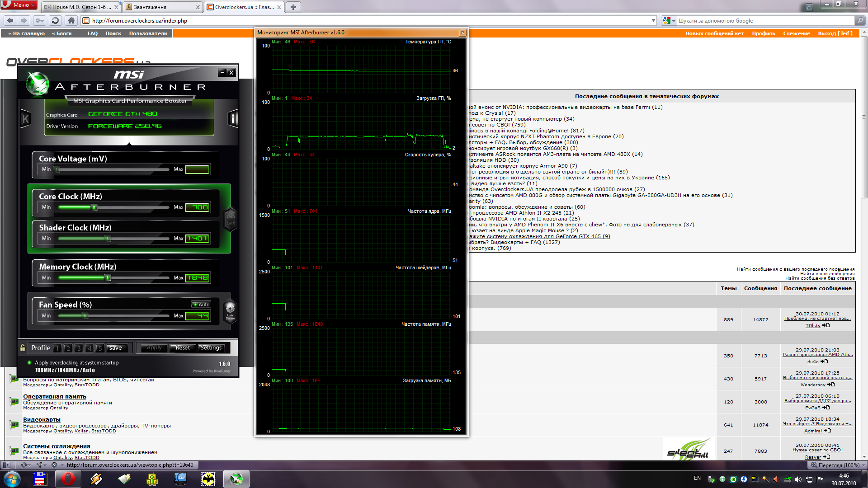Click the Выход logout link

[835, 33]
